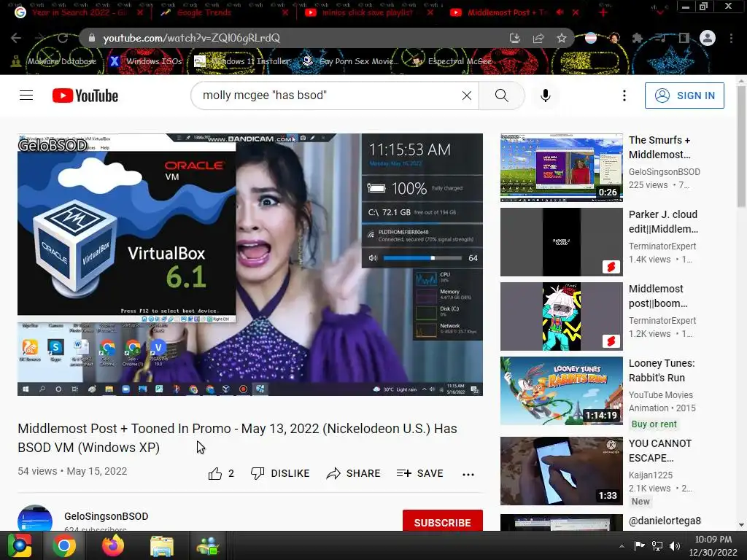Switch to Year in Search 2022 tab
Viewport: 747px width, 560px height.
(80, 12)
